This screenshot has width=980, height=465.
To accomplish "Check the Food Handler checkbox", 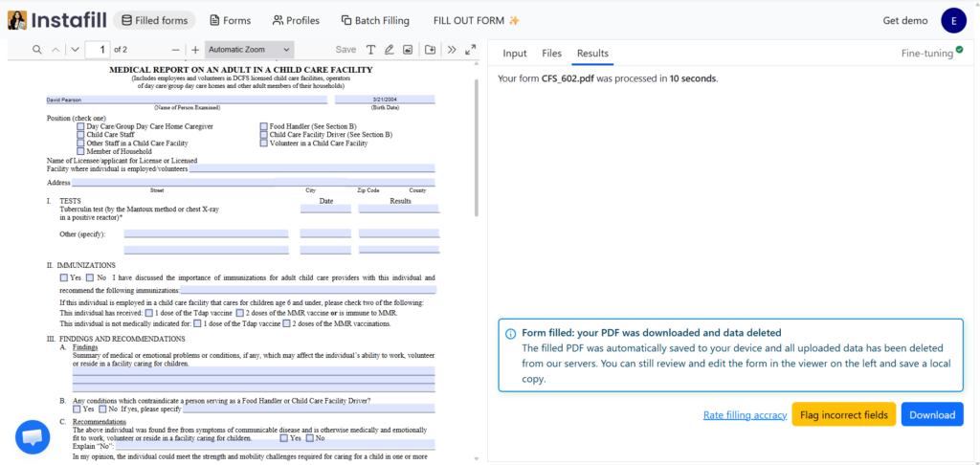I will click(x=263, y=126).
